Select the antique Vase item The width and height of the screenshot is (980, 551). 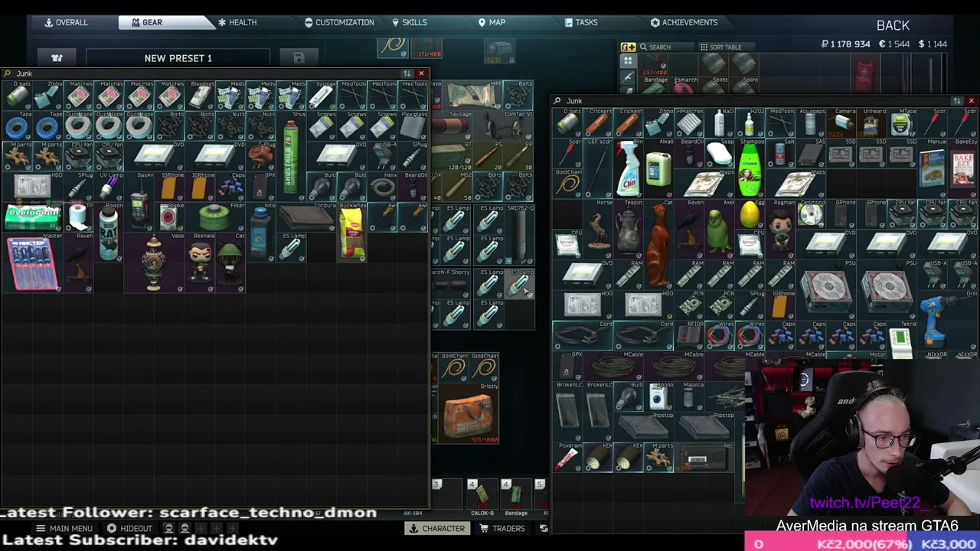(x=154, y=264)
